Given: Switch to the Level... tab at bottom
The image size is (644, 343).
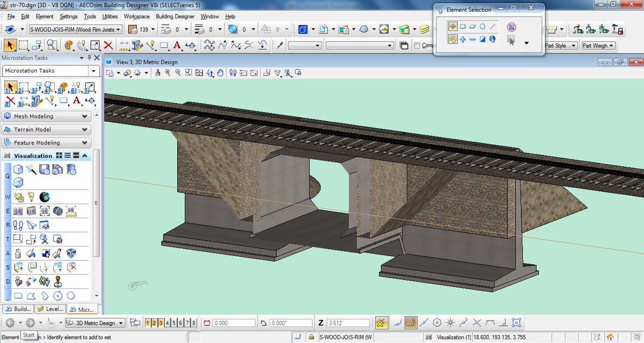Looking at the screenshot, I should [50, 309].
